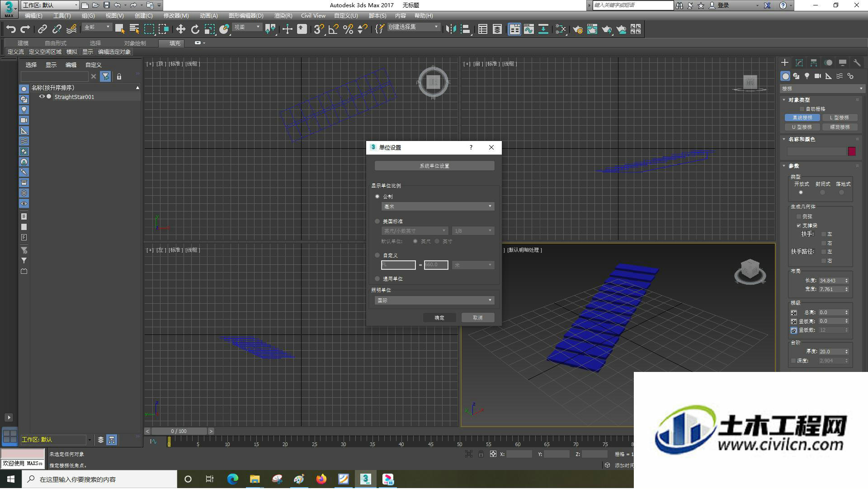Open 3ds Max from the Windows taskbar
This screenshot has height=489, width=868.
pos(365,479)
